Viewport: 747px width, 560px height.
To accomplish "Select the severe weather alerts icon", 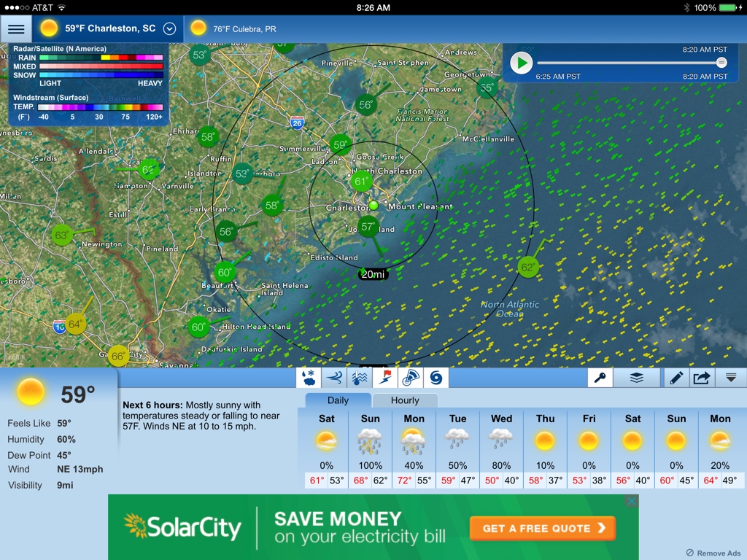I will (x=385, y=378).
